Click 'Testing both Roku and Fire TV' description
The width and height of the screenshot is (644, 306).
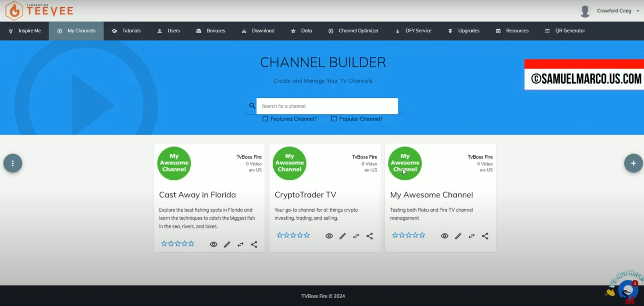pos(431,214)
